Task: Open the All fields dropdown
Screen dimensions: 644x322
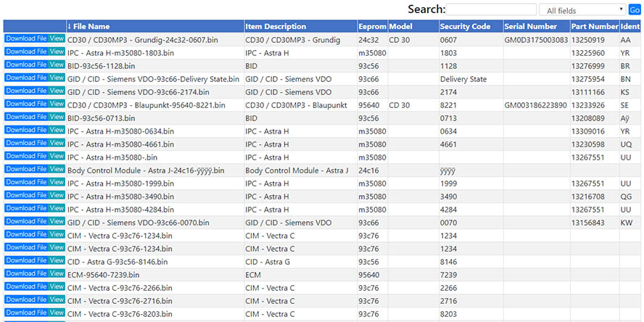Action: coord(582,10)
